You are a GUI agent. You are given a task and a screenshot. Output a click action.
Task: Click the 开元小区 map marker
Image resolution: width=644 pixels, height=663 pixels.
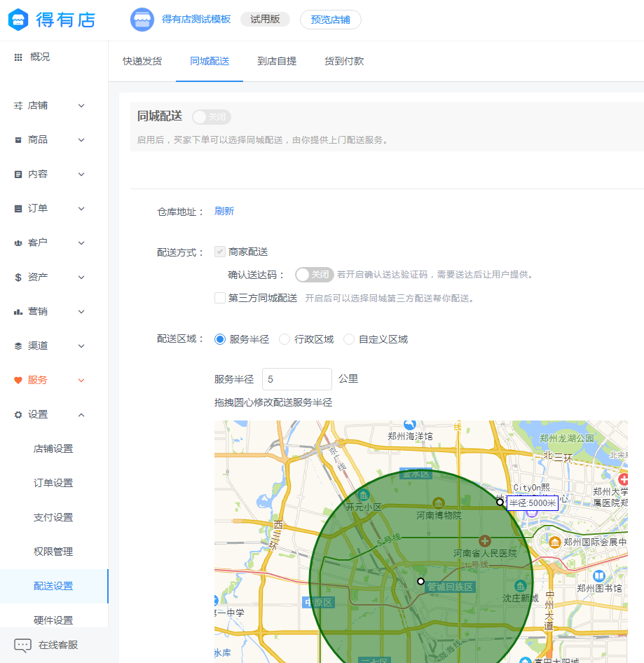[363, 494]
